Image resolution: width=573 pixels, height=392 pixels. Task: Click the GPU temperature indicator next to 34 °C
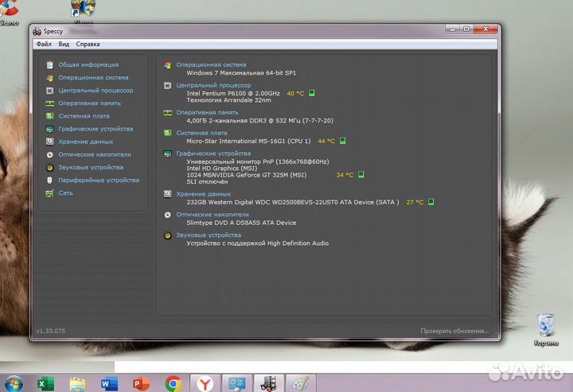pyautogui.click(x=361, y=174)
